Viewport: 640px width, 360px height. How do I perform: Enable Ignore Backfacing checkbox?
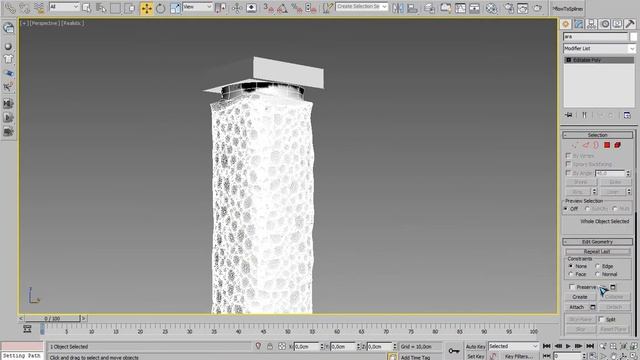pos(568,164)
